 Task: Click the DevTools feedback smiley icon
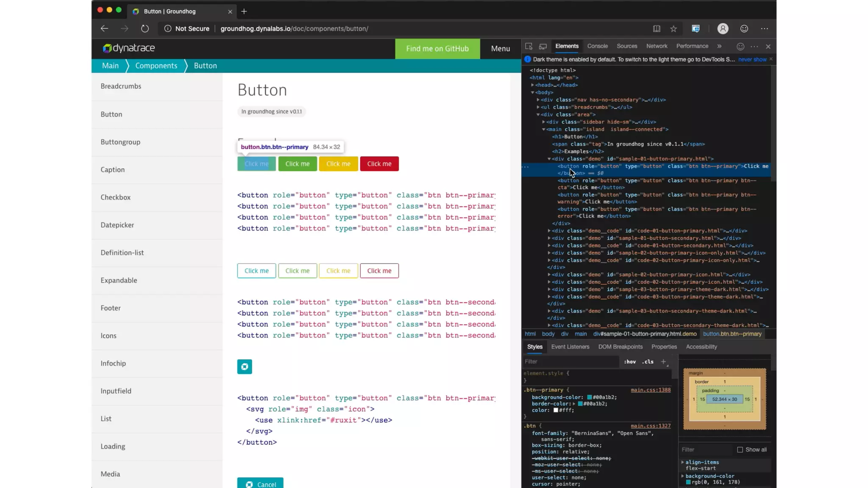(x=740, y=46)
